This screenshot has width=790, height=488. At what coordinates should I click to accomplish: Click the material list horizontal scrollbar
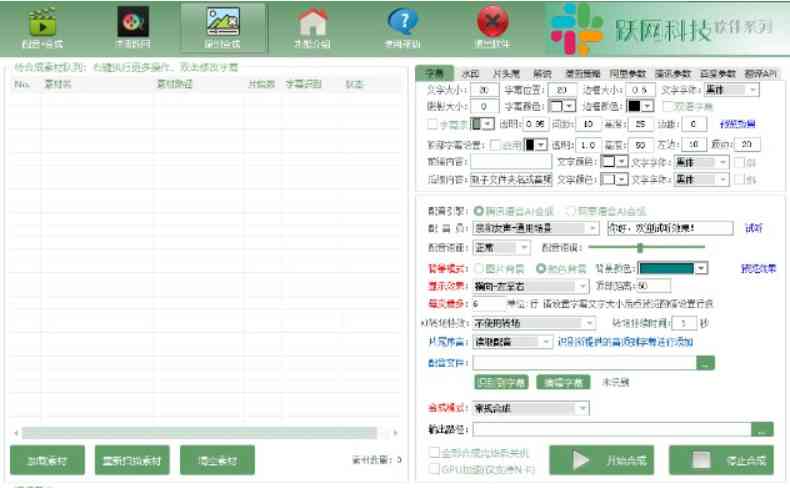point(200,433)
